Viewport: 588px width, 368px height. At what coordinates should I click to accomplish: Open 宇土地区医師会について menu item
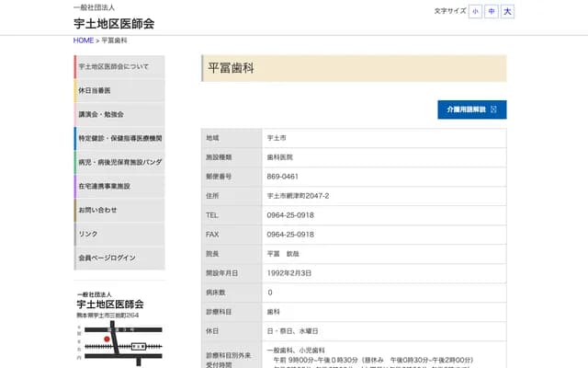[x=119, y=67]
